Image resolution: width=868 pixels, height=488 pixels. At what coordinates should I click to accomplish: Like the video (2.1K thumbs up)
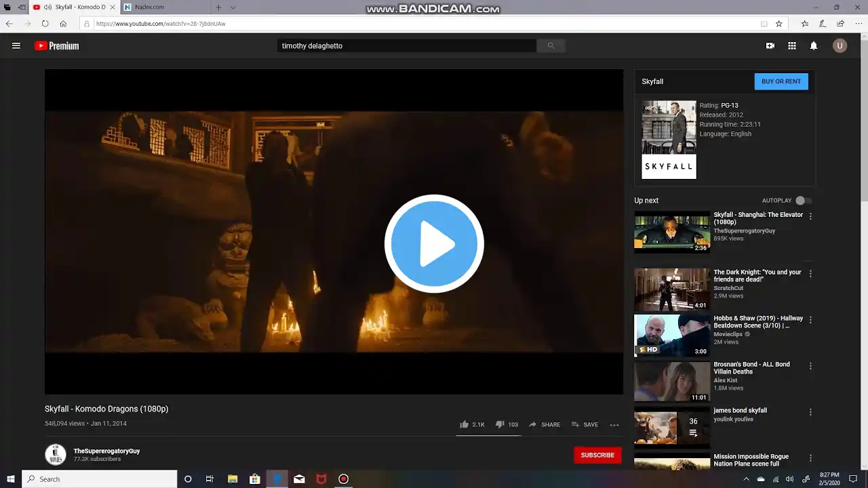point(472,425)
